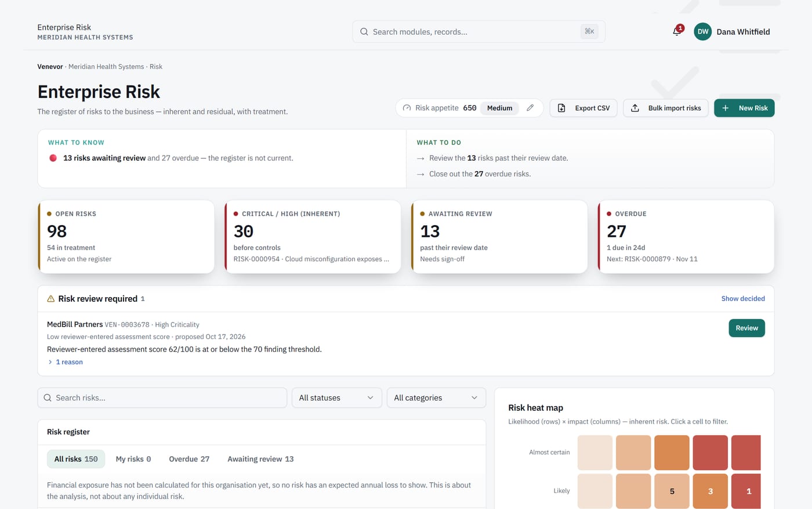The width and height of the screenshot is (812, 509).
Task: Click the Search risks input field
Action: click(x=162, y=398)
